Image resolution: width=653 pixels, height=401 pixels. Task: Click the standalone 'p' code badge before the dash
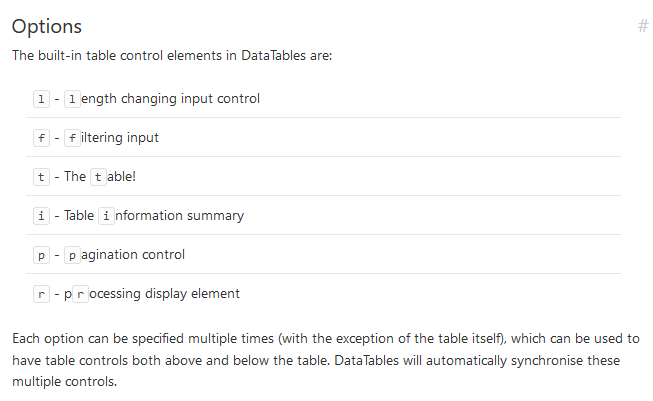coord(41,254)
